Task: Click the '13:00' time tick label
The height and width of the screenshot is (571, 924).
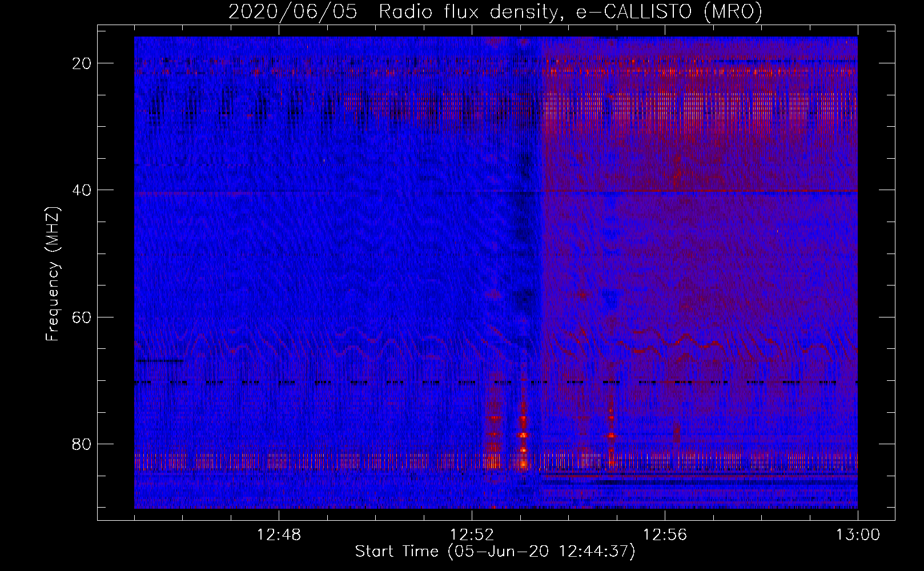Action: (x=858, y=535)
